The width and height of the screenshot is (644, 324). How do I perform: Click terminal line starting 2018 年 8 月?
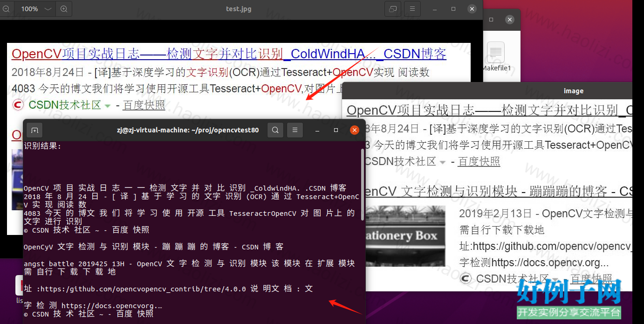tap(192, 196)
